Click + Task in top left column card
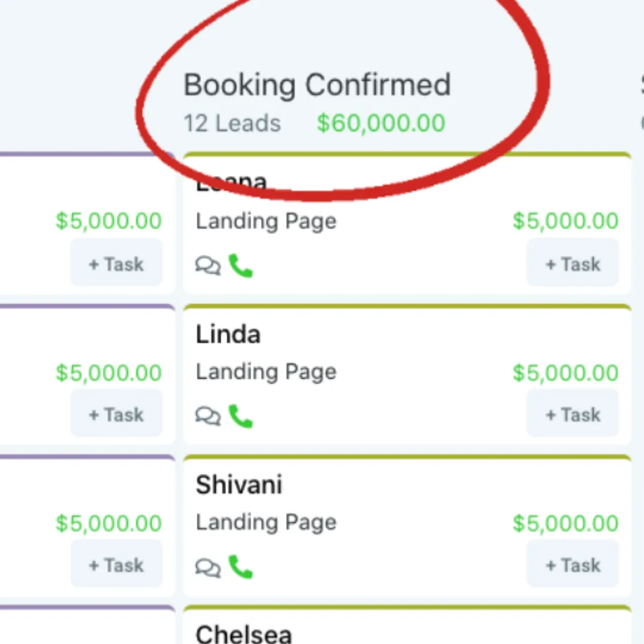This screenshot has height=644, width=644. [116, 264]
